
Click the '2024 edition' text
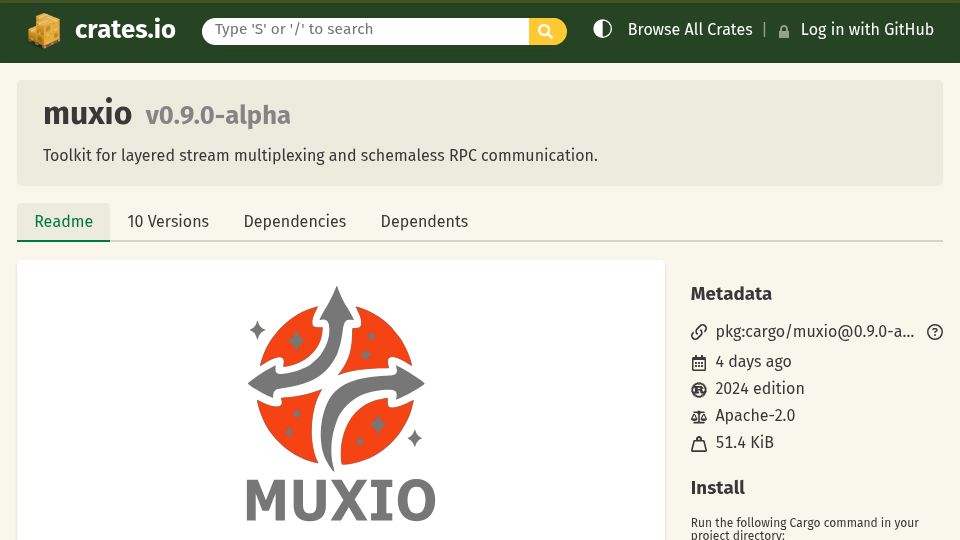click(x=760, y=389)
